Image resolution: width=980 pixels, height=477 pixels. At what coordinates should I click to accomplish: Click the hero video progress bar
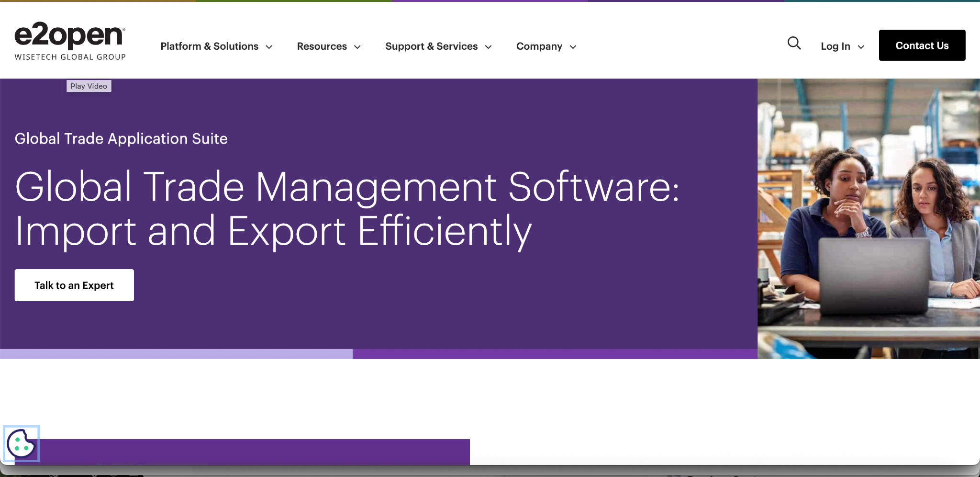379,354
